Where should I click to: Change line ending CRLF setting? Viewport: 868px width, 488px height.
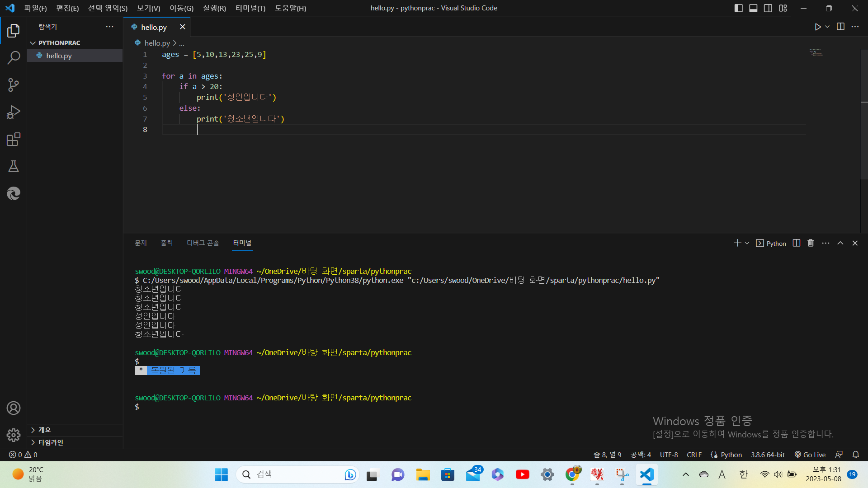click(694, 455)
